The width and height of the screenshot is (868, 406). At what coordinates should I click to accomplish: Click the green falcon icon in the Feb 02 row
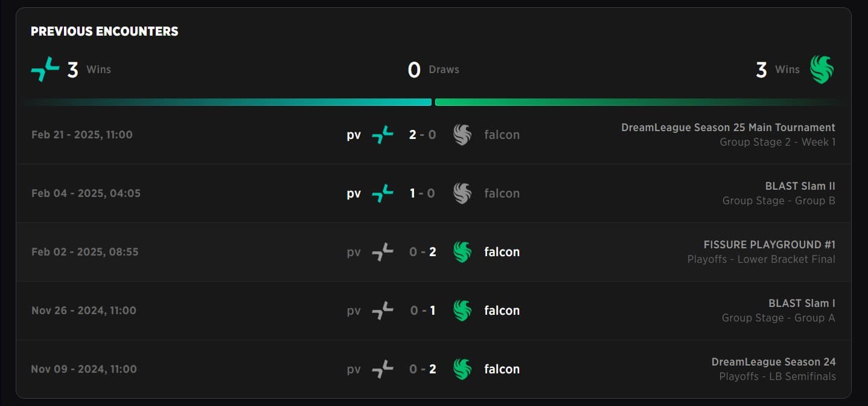coord(462,251)
